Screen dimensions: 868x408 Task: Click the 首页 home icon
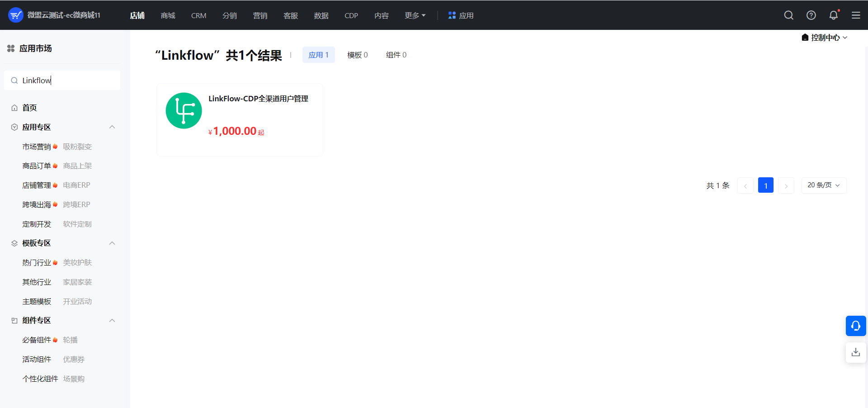point(14,108)
